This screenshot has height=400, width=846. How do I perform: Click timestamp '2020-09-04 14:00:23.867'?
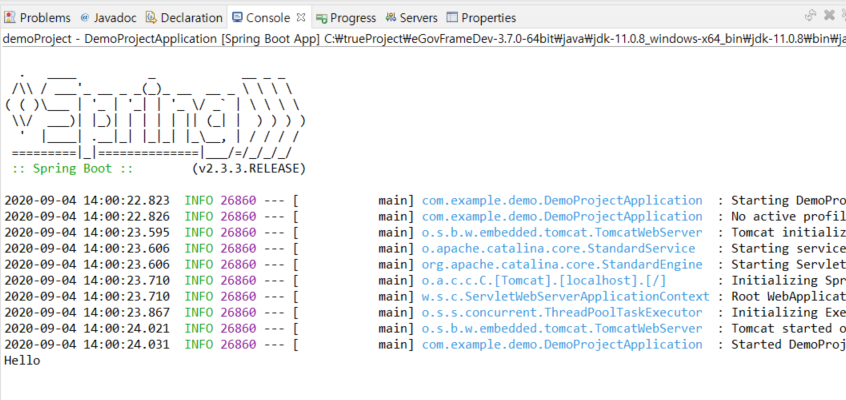pyautogui.click(x=87, y=313)
